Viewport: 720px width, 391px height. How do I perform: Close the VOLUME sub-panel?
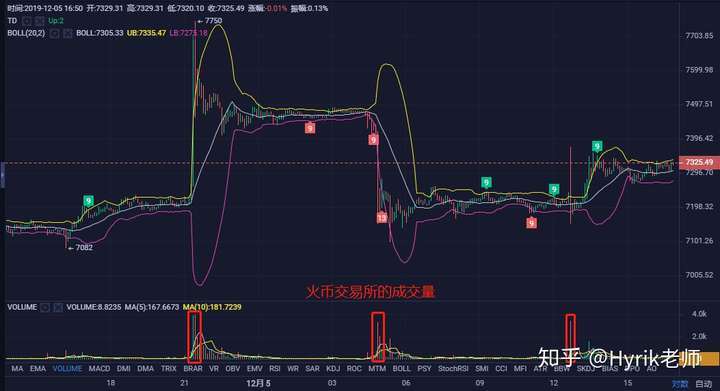point(58,307)
